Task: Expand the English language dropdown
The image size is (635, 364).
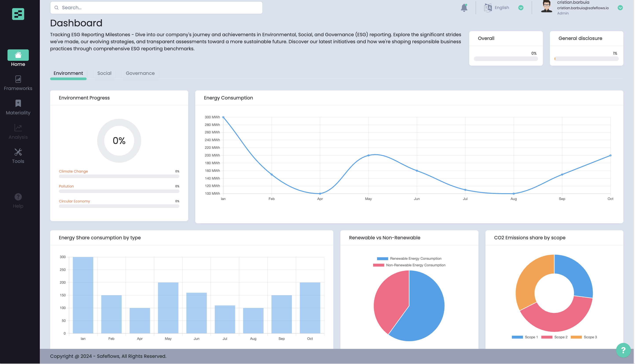Action: click(521, 8)
